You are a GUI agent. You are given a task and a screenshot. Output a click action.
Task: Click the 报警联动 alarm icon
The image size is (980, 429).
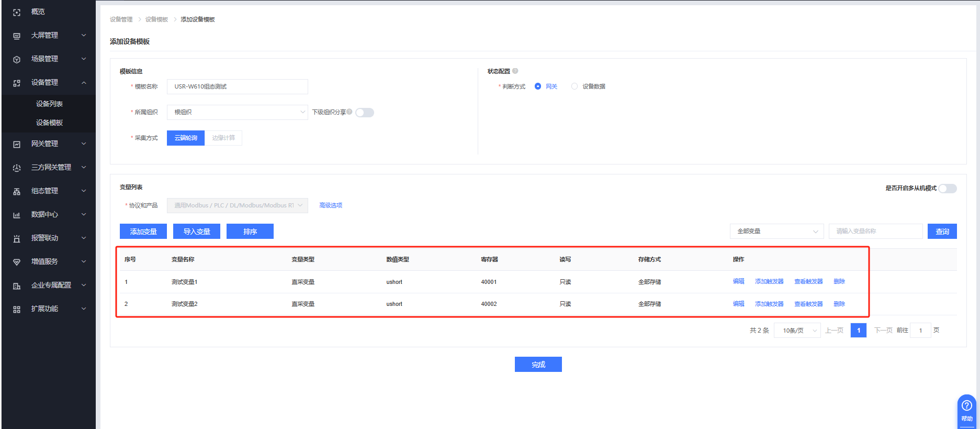17,238
